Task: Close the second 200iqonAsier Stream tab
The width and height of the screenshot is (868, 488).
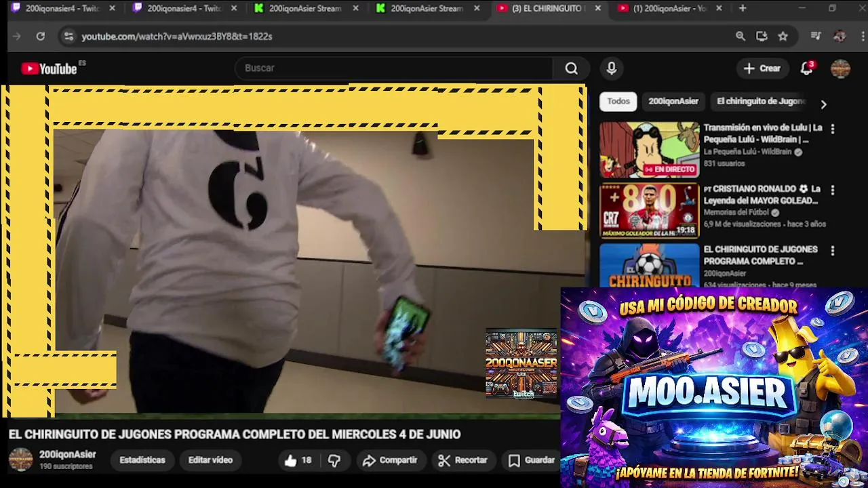Action: click(477, 8)
